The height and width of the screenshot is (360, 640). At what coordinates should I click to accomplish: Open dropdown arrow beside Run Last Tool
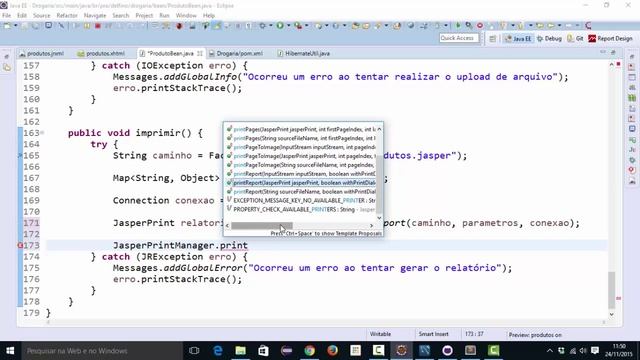307,26
